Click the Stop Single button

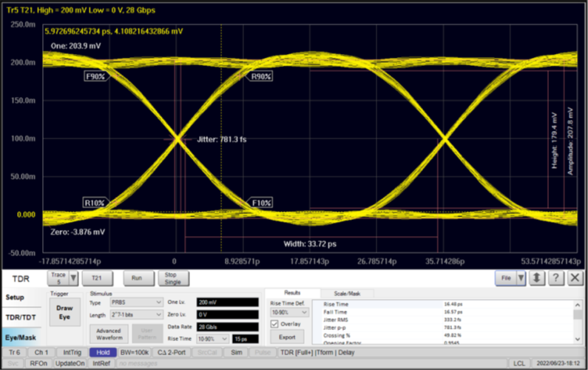173,278
